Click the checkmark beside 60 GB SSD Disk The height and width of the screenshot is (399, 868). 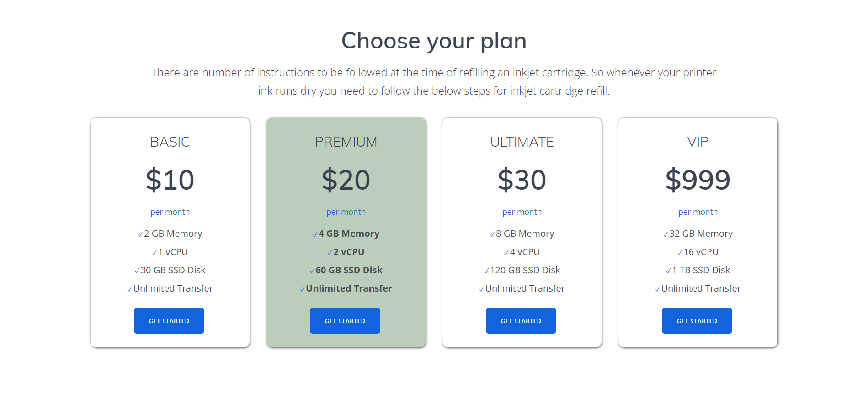click(x=312, y=271)
